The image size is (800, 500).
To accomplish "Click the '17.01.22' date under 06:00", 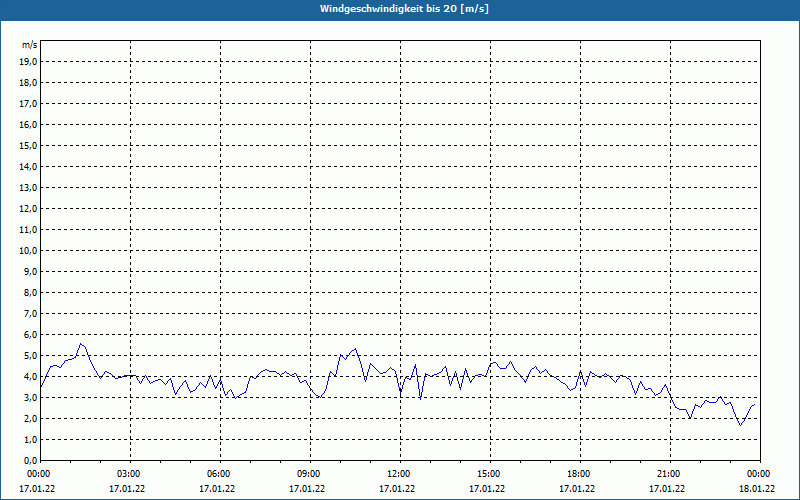I will 217,489.
